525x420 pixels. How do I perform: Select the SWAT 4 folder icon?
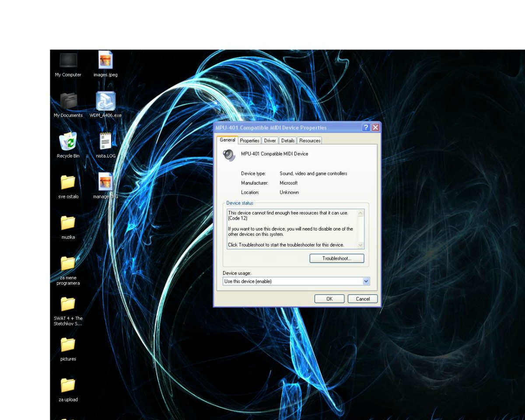coord(68,304)
